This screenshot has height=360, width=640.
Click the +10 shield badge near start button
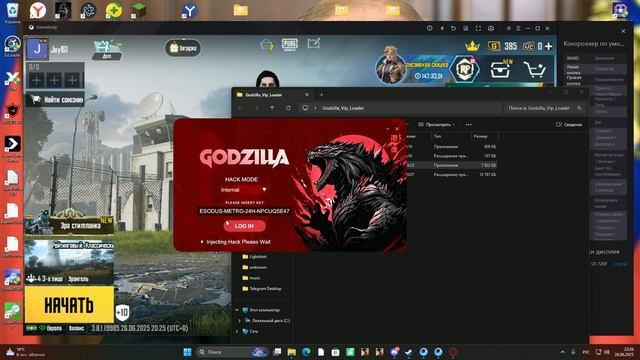coord(122,312)
